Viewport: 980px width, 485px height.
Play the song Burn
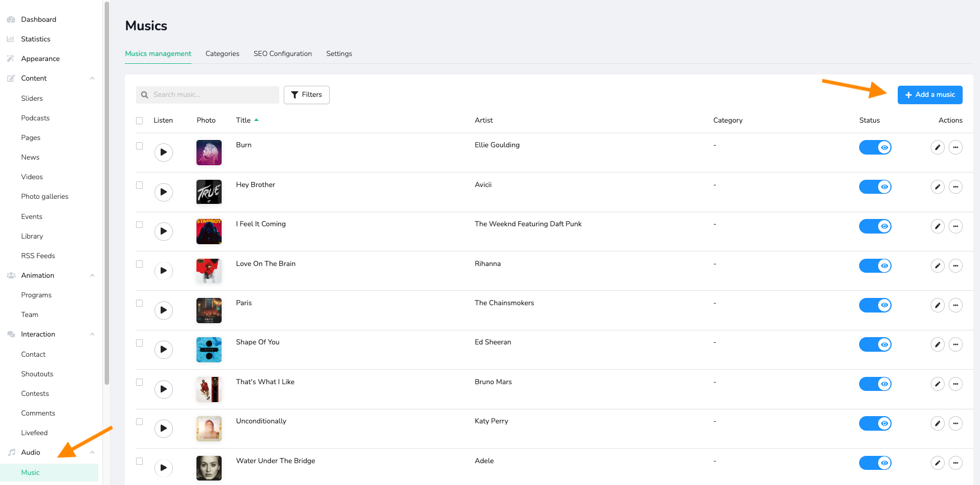163,152
